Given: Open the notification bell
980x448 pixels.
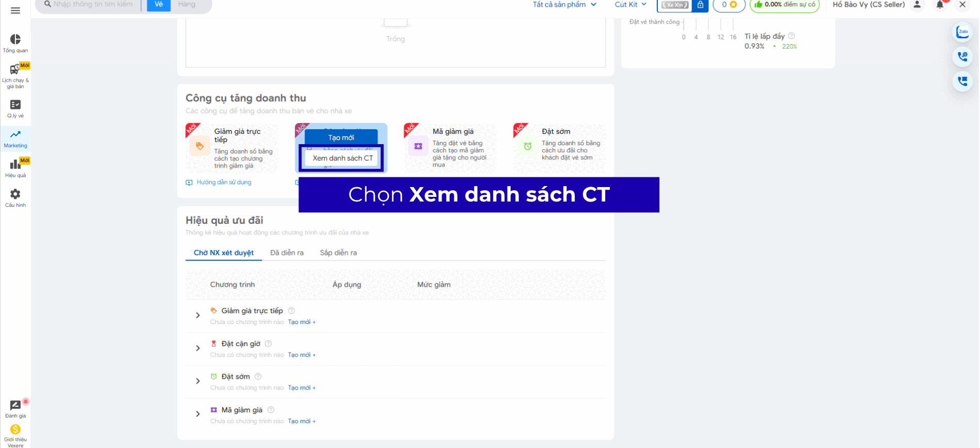Looking at the screenshot, I should (x=940, y=5).
